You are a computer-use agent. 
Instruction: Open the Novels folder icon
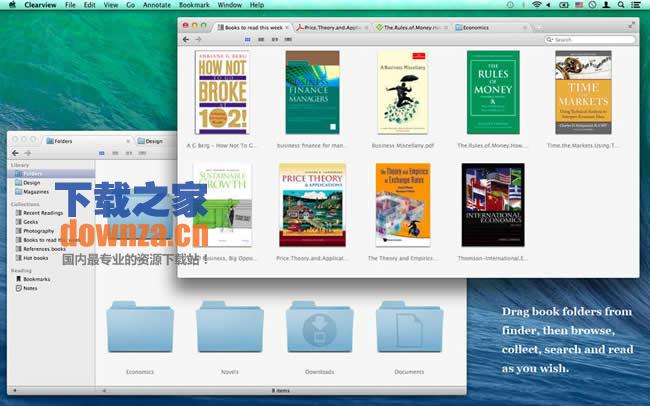(230, 327)
